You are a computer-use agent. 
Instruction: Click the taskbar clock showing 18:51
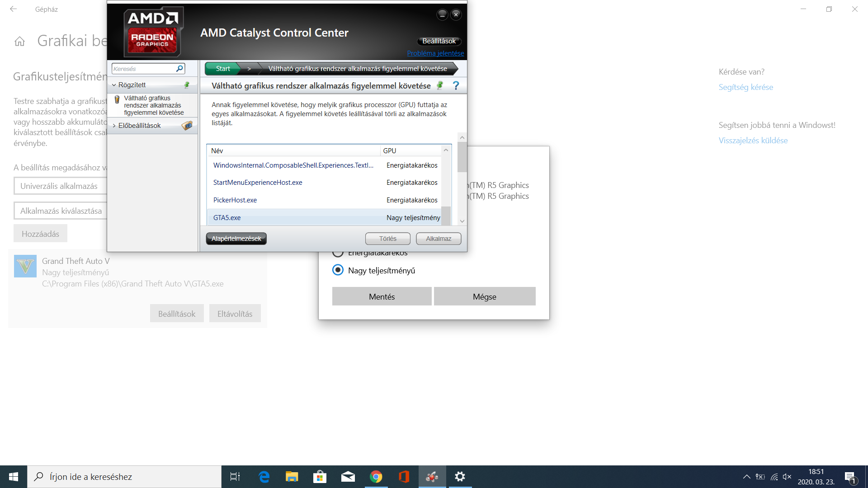816,477
